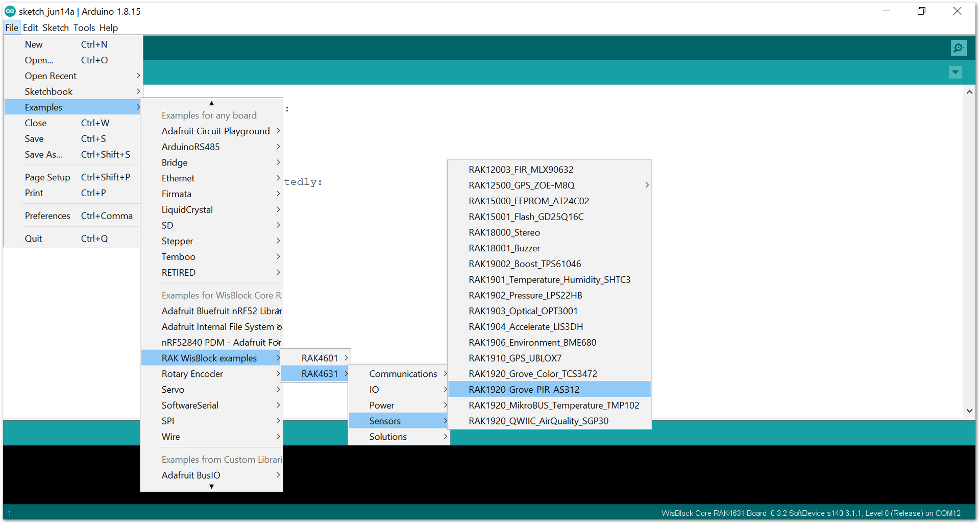This screenshot has width=980, height=524.
Task: Open the File menu
Action: tap(12, 28)
